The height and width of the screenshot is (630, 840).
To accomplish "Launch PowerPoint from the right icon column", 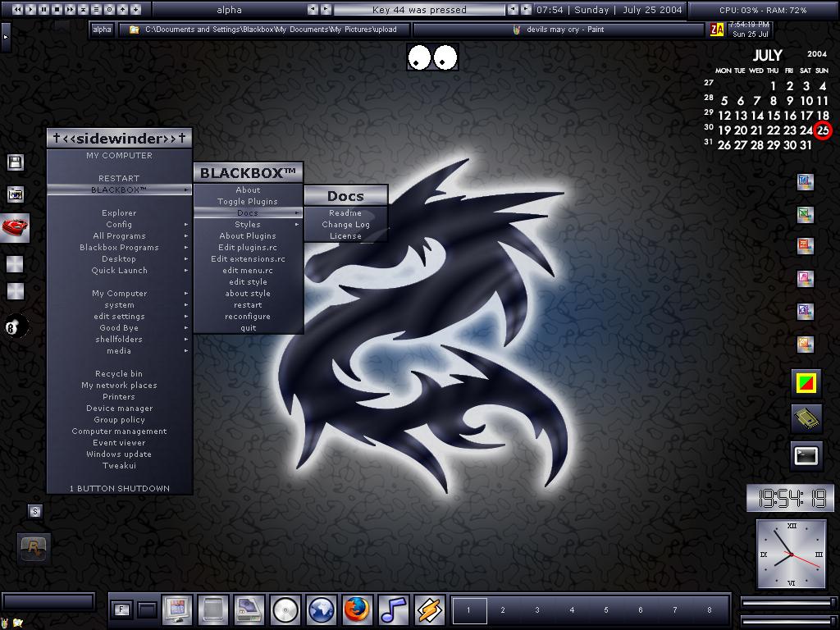I will tap(806, 246).
